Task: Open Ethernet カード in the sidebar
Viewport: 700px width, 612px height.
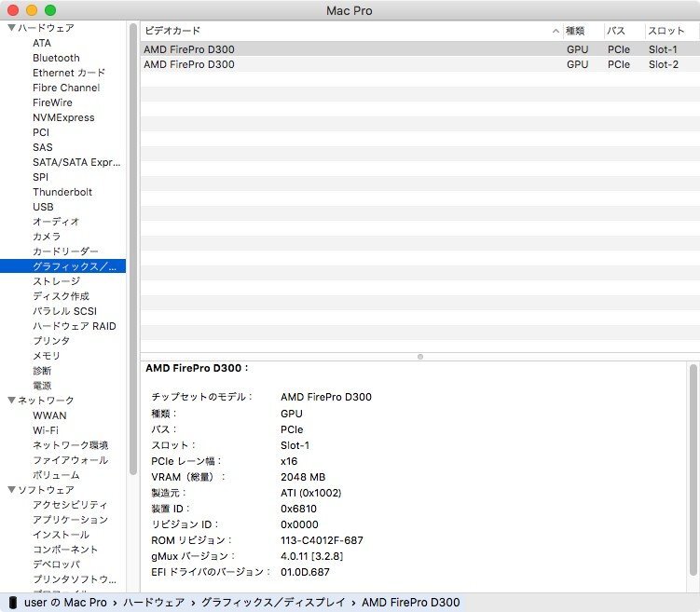Action: 69,73
